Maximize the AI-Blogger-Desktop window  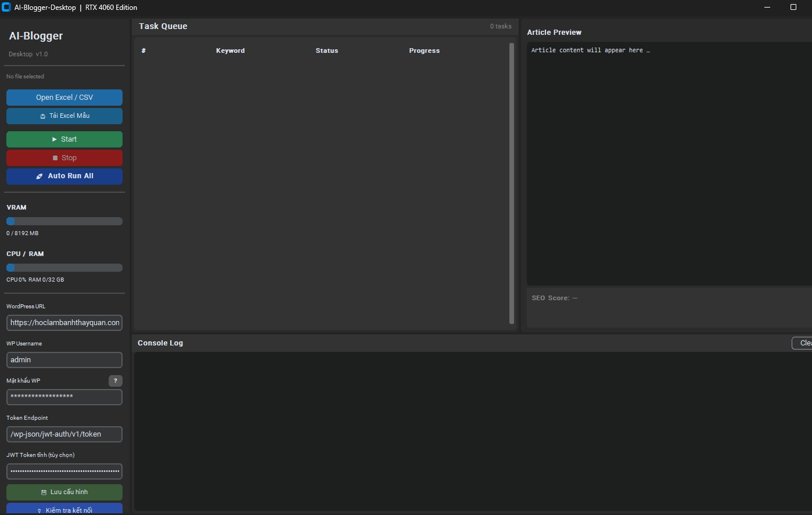[793, 7]
